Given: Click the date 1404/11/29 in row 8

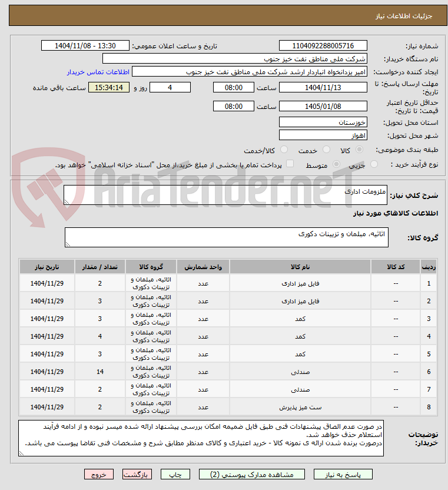Looking at the screenshot, I should [x=47, y=407].
